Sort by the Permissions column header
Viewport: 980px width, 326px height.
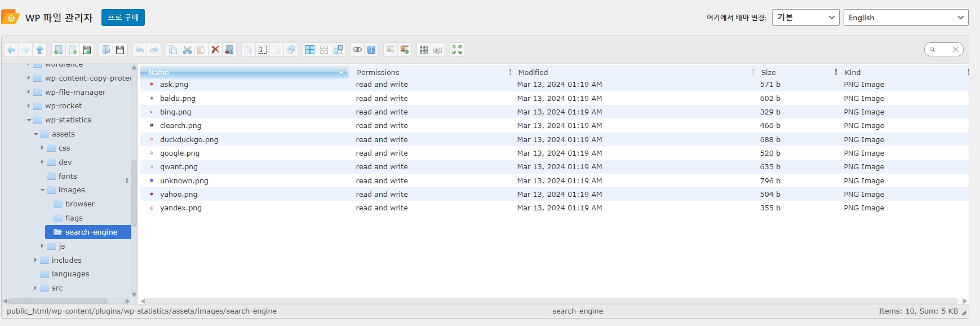tap(431, 72)
